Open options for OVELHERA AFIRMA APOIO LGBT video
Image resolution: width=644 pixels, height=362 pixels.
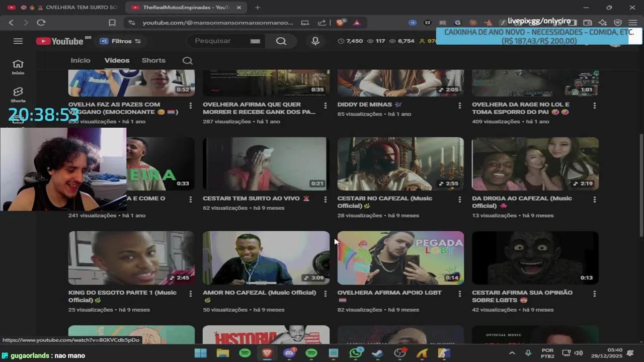(460, 294)
